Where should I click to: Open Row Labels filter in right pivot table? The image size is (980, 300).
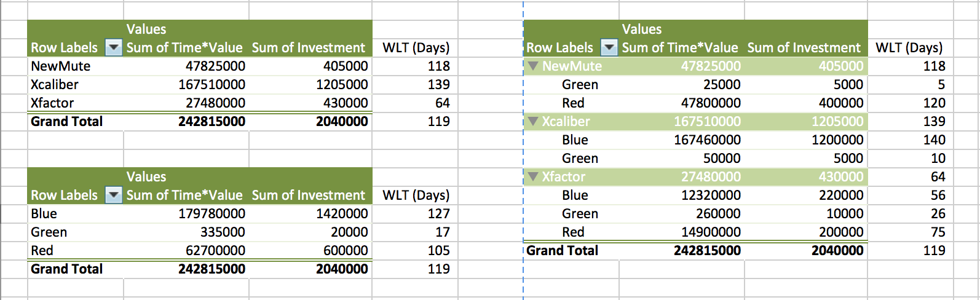pyautogui.click(x=609, y=47)
